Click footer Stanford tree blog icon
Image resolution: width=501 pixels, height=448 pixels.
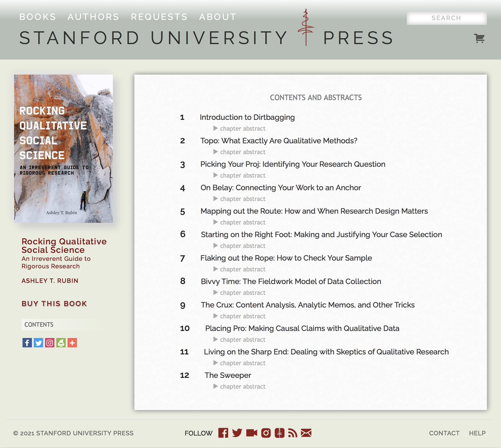280,433
